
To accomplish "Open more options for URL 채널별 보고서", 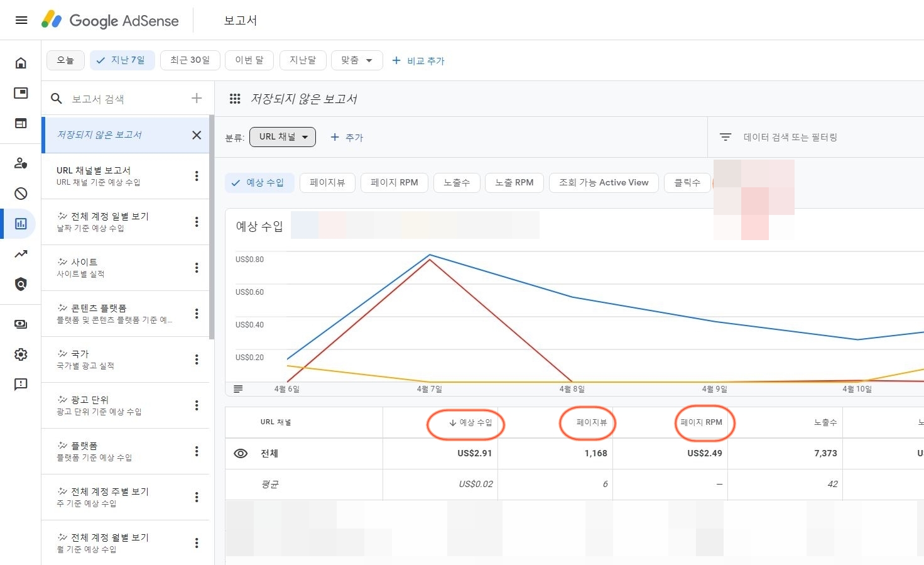I will (197, 176).
